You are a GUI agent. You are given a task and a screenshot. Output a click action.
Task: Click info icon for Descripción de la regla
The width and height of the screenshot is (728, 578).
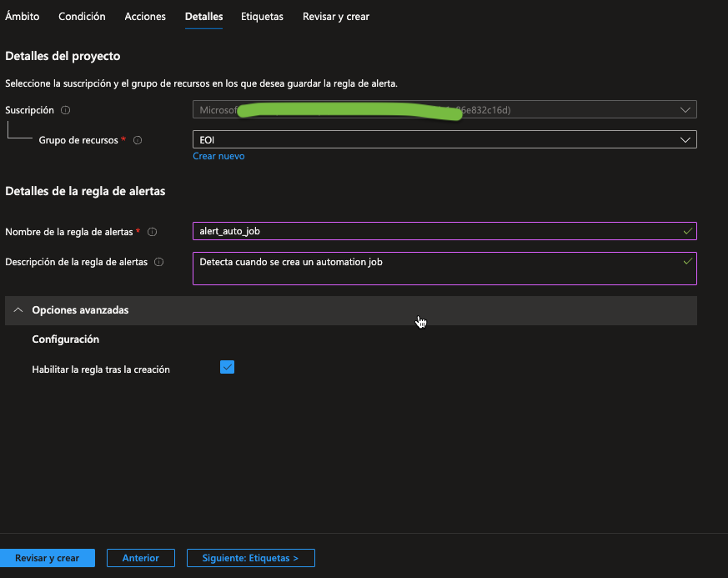(x=158, y=262)
